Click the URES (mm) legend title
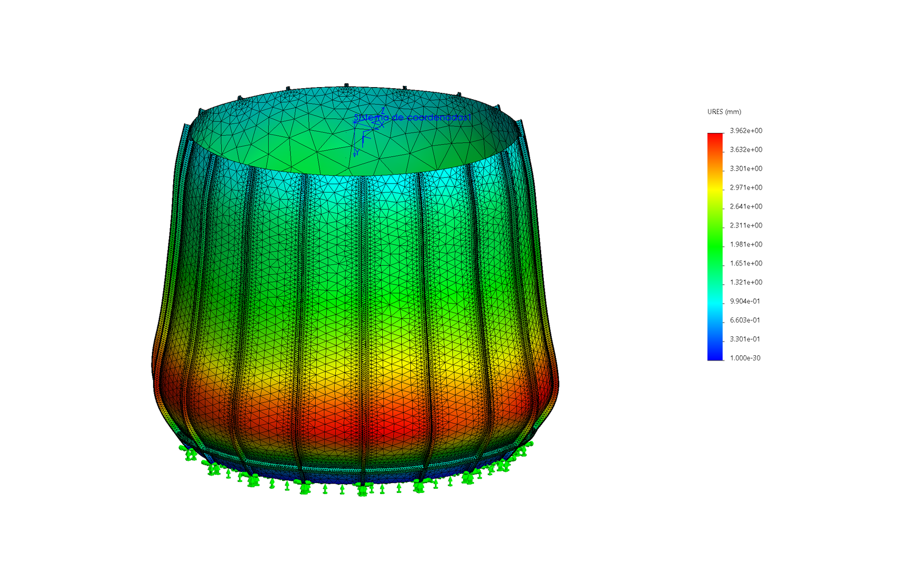 click(x=724, y=112)
